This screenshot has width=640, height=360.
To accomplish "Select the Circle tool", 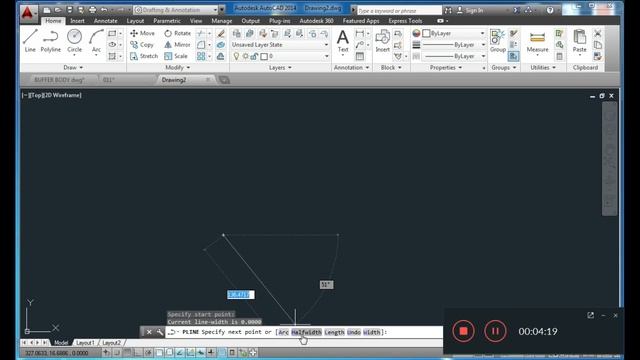I will pos(74,41).
